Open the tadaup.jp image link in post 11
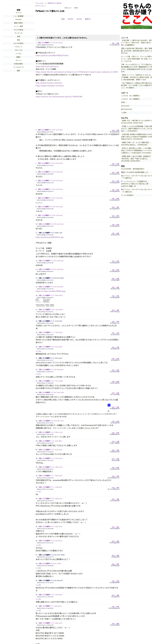The width and height of the screenshot is (152, 644). pyautogui.click(x=49, y=237)
